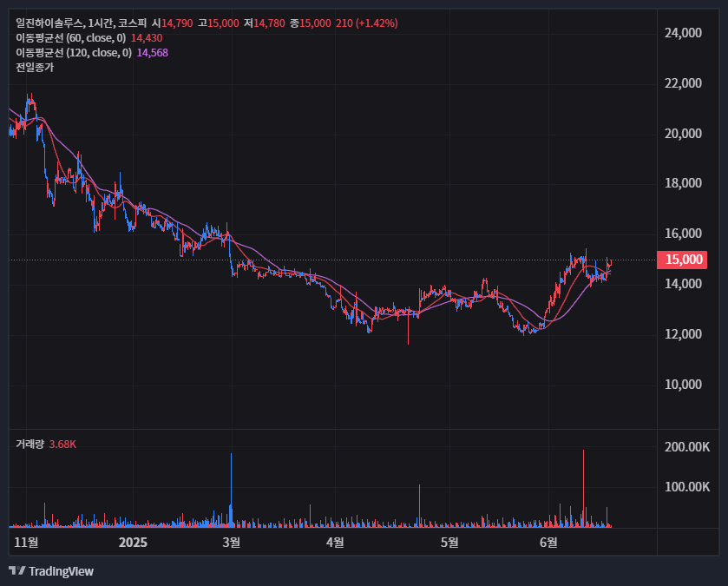Click the 14,000 price axis label
Image resolution: width=728 pixels, height=586 pixels.
pos(683,284)
